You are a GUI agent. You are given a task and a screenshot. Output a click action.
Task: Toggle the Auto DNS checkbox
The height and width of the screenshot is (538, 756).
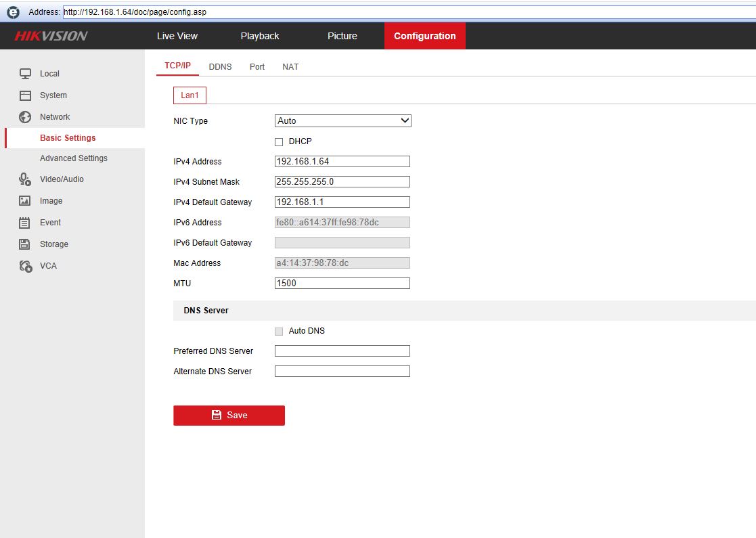(x=279, y=332)
